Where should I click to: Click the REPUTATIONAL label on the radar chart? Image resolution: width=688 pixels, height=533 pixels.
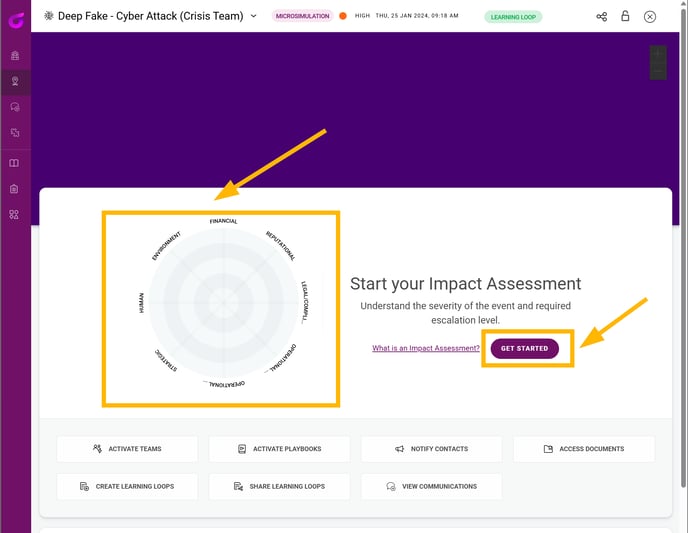280,246
